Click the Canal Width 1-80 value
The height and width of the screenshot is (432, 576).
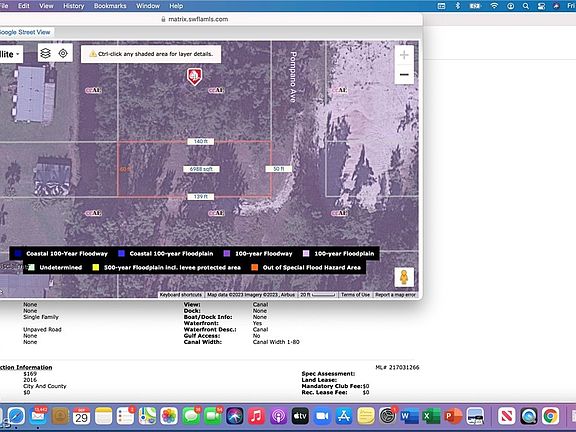click(276, 342)
